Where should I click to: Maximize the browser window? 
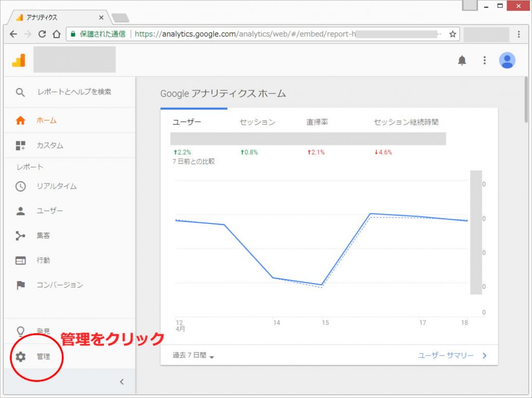click(x=500, y=6)
